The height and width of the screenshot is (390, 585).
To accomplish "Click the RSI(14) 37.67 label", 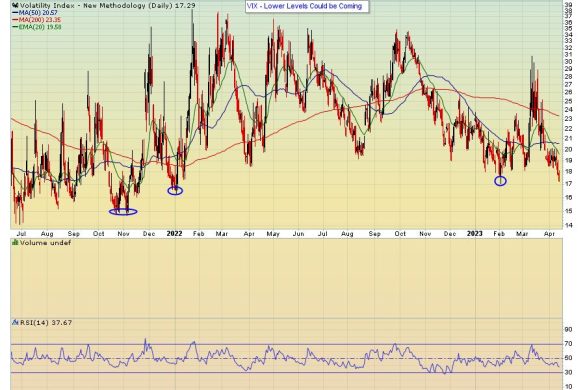I will coord(46,322).
